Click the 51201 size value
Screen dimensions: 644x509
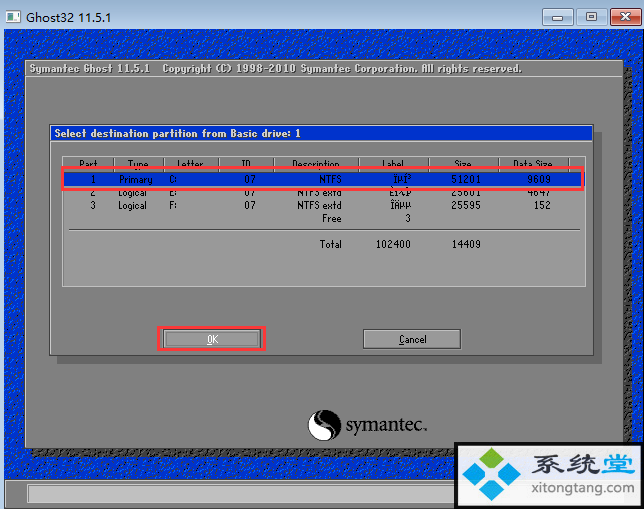pos(466,179)
